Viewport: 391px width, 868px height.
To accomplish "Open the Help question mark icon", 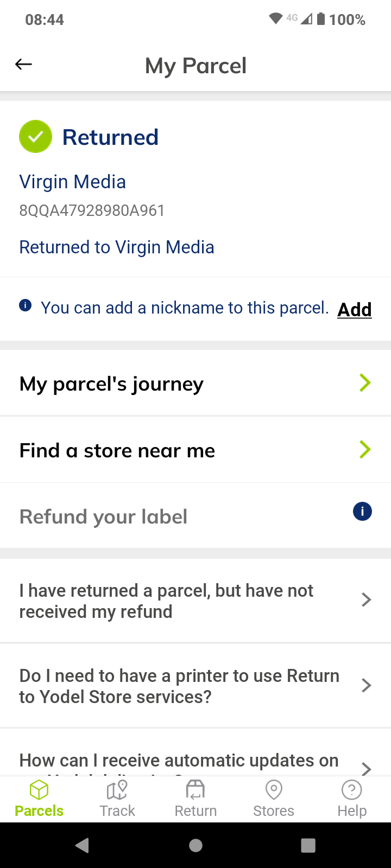I will (352, 790).
